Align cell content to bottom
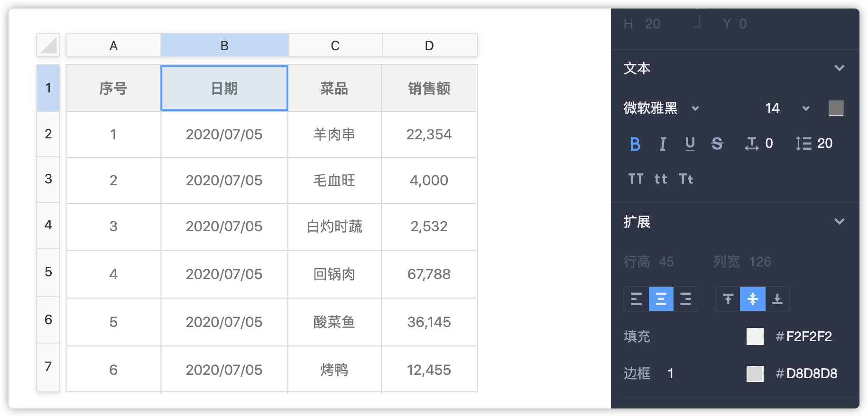The height and width of the screenshot is (417, 868). click(777, 299)
